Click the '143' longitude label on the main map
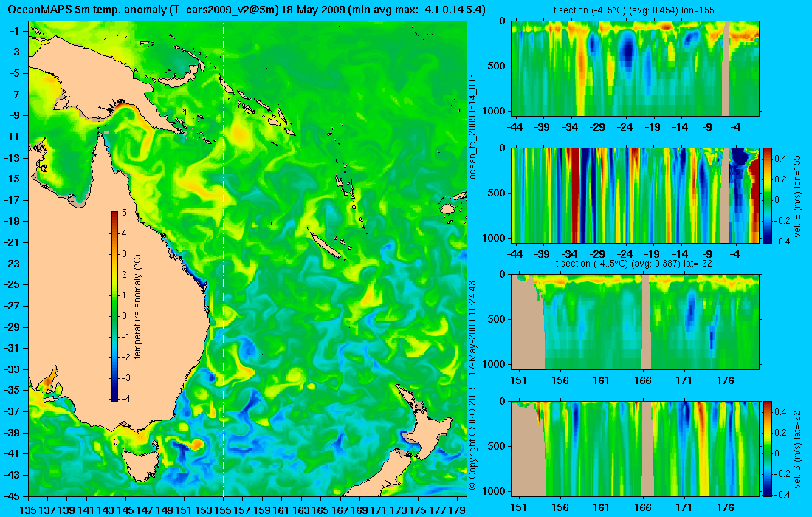This screenshot has height=517, width=812. (106, 510)
